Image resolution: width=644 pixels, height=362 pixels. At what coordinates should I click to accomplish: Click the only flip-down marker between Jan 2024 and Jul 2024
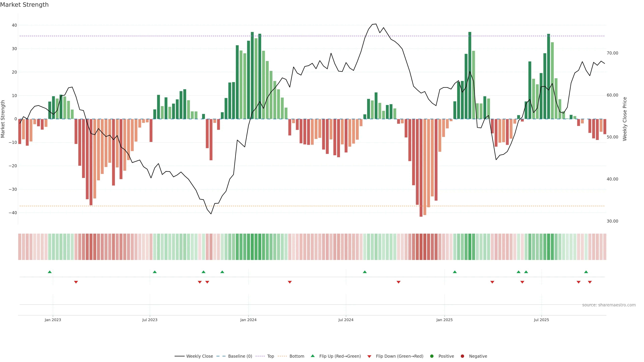point(290,282)
